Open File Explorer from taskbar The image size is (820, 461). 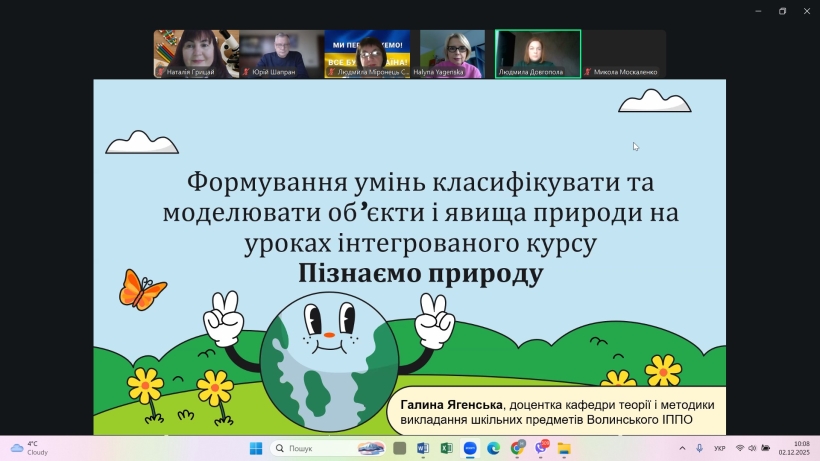(x=564, y=448)
